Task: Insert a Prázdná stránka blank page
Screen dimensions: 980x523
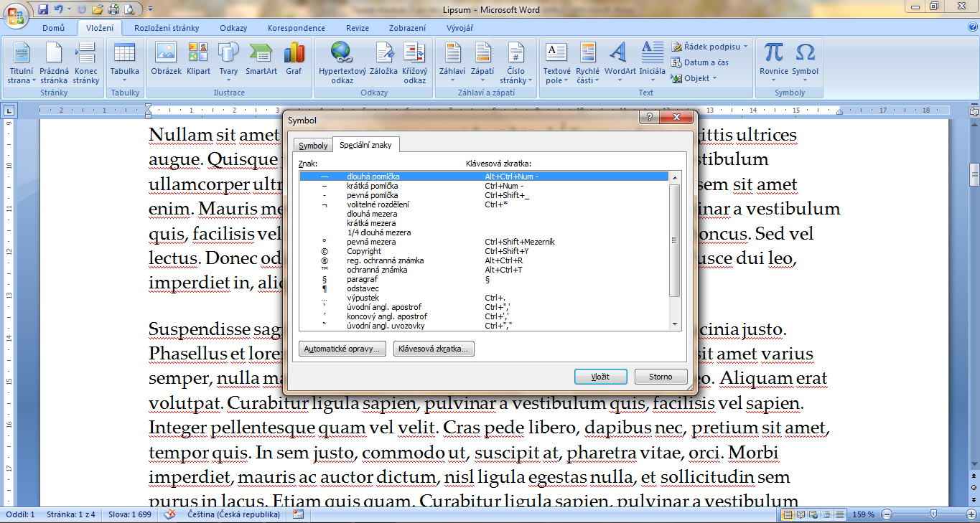Action: coord(54,63)
